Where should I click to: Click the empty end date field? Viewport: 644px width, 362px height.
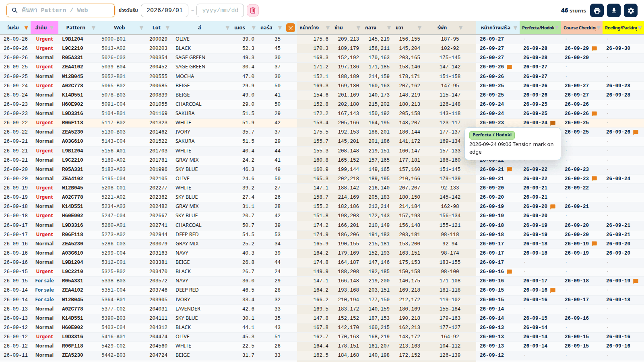pos(220,10)
